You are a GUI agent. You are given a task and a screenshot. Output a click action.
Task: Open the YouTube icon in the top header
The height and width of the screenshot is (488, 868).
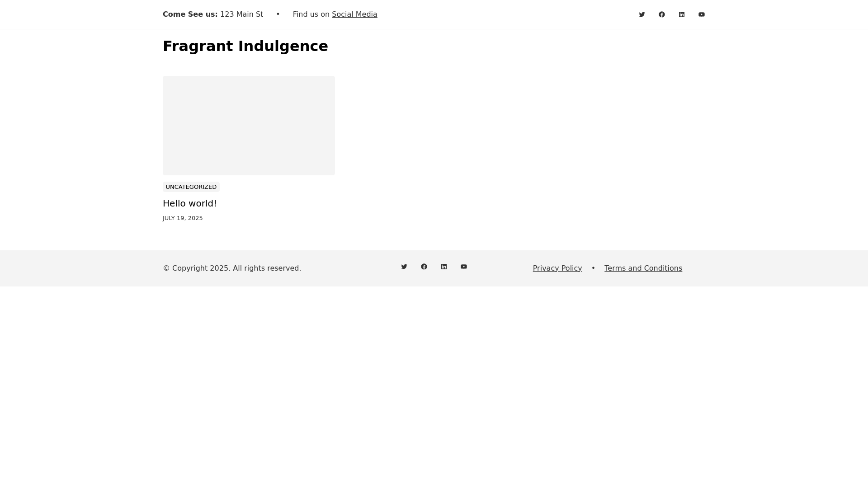coord(702,14)
